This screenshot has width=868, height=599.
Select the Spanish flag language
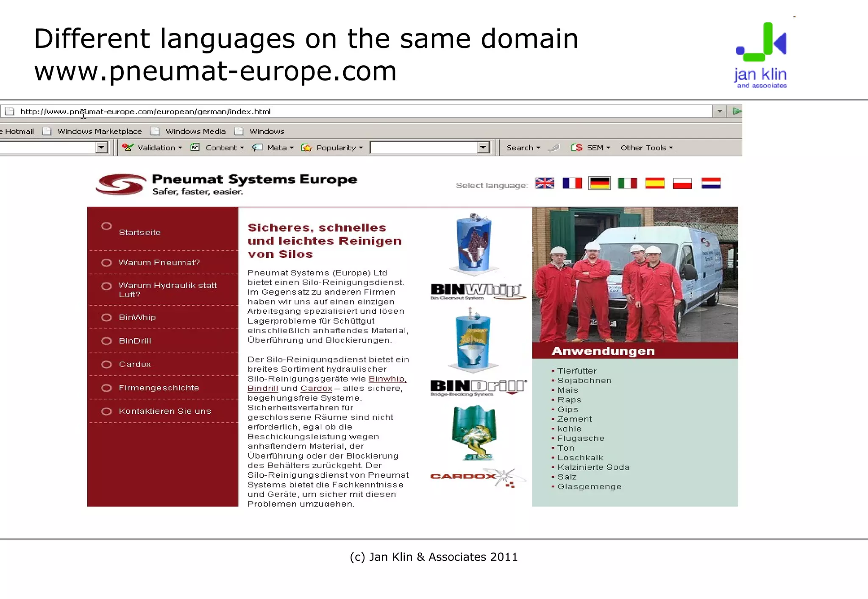coord(655,183)
